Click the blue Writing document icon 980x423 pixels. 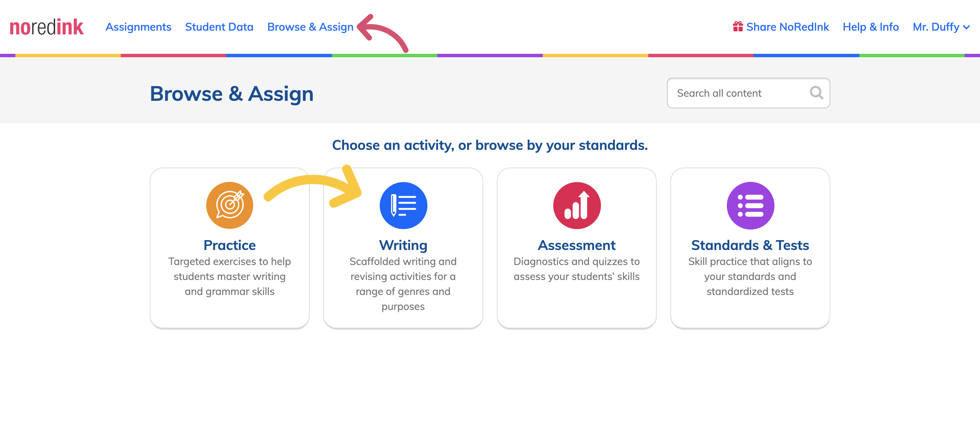point(403,206)
